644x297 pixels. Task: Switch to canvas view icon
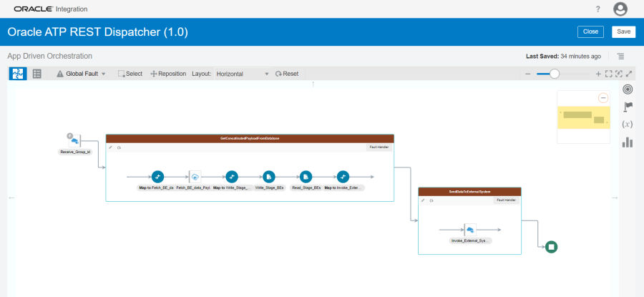pyautogui.click(x=18, y=74)
